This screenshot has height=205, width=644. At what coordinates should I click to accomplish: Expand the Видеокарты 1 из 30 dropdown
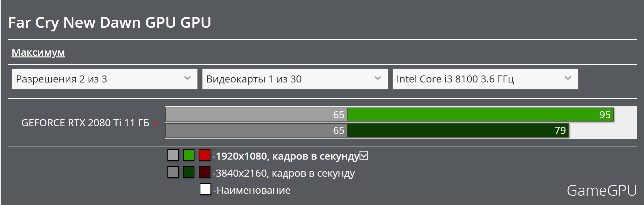coord(295,79)
